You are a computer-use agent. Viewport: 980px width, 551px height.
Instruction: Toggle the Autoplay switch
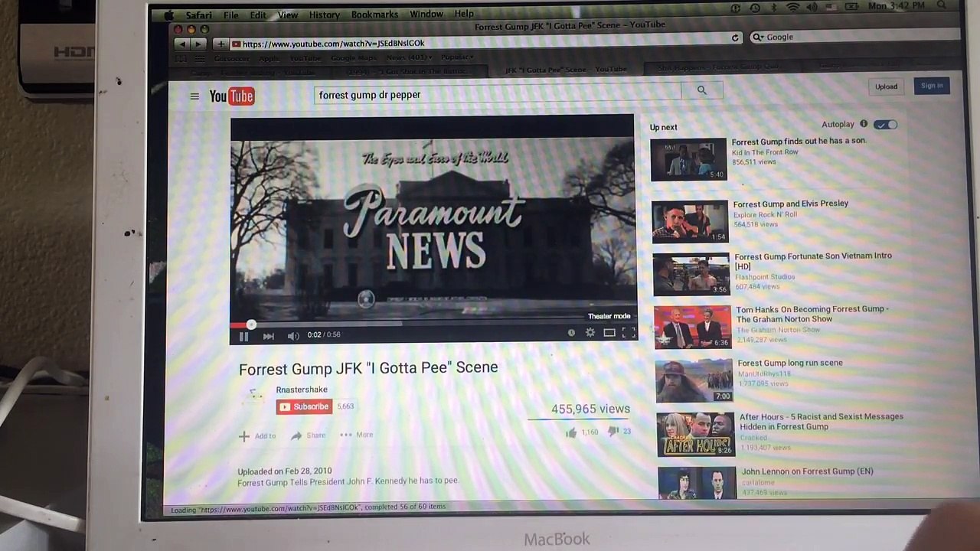pos(885,125)
